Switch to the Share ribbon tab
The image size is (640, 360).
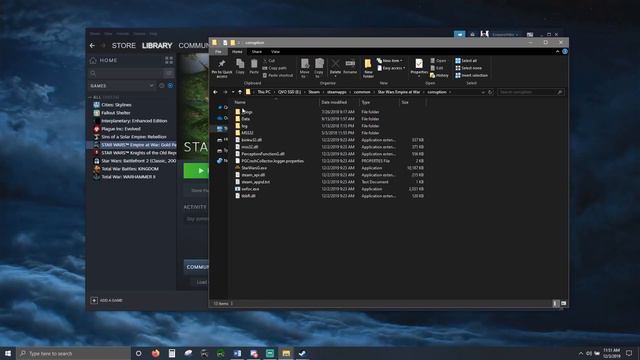pyautogui.click(x=257, y=51)
